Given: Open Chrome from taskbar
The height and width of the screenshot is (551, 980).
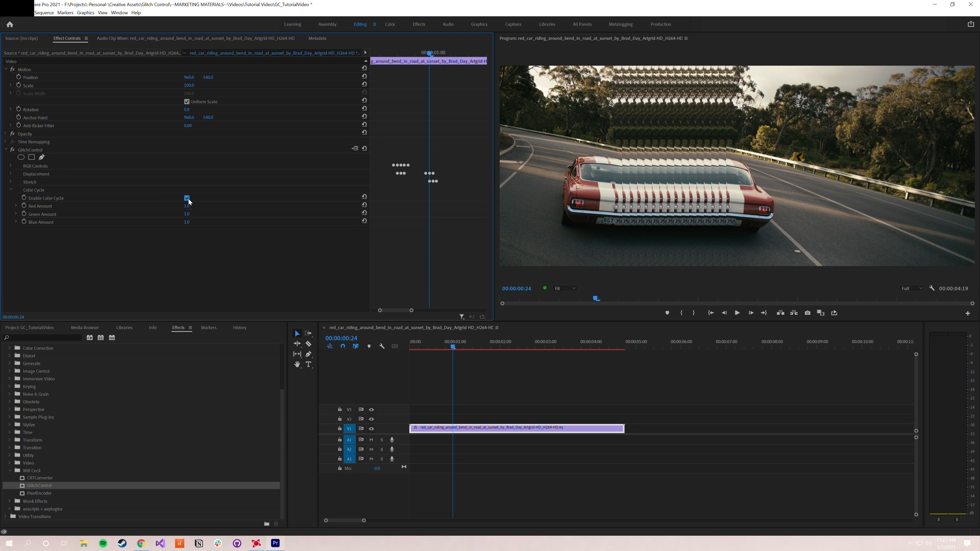Looking at the screenshot, I should tap(141, 543).
